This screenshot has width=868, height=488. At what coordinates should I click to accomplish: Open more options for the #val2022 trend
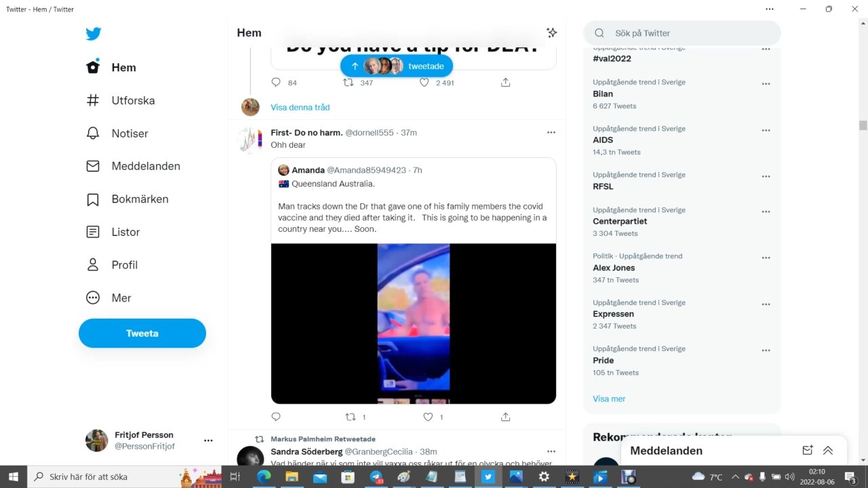pyautogui.click(x=766, y=49)
